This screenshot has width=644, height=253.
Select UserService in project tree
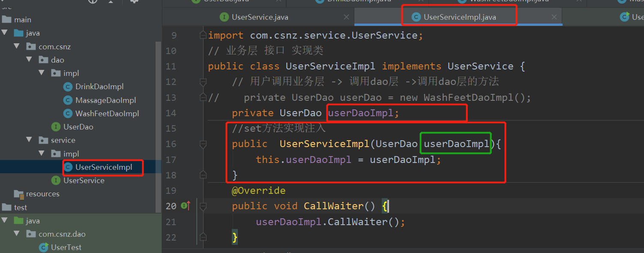point(84,181)
